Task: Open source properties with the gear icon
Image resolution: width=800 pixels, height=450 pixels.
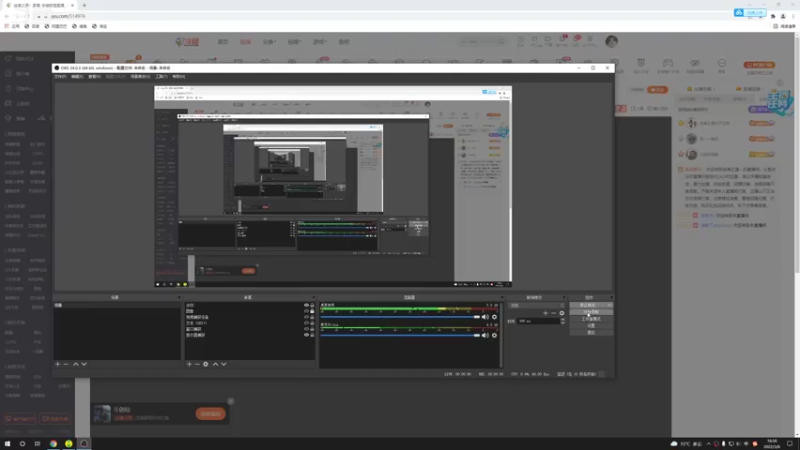Action: (206, 364)
